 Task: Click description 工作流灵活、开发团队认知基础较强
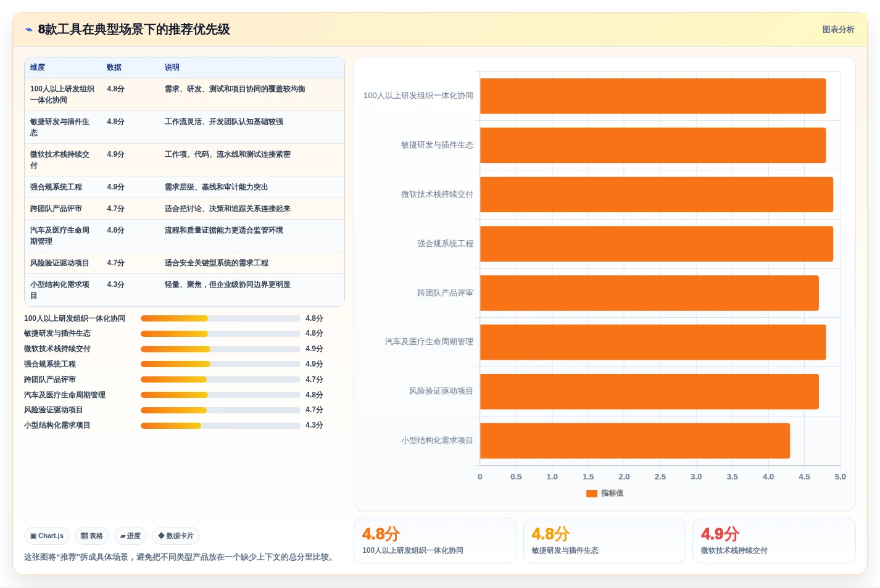tap(224, 122)
